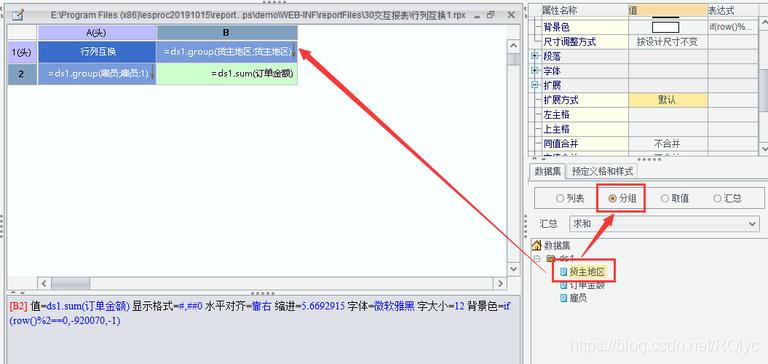Click the 数据集 root node label
This screenshot has height=364, width=768.
pyautogui.click(x=557, y=245)
